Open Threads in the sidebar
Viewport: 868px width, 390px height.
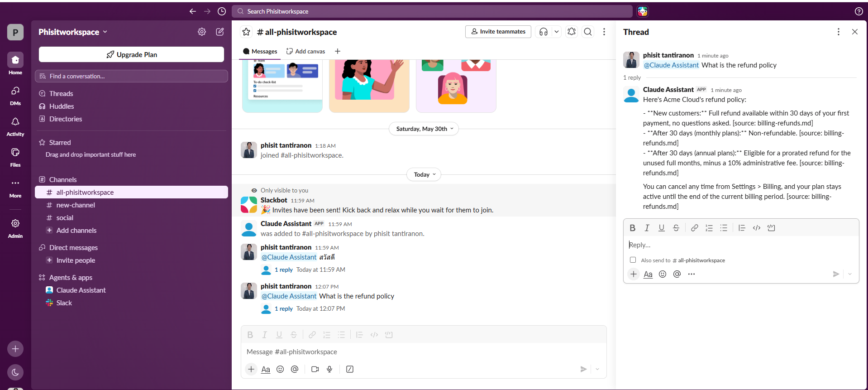[131, 93]
